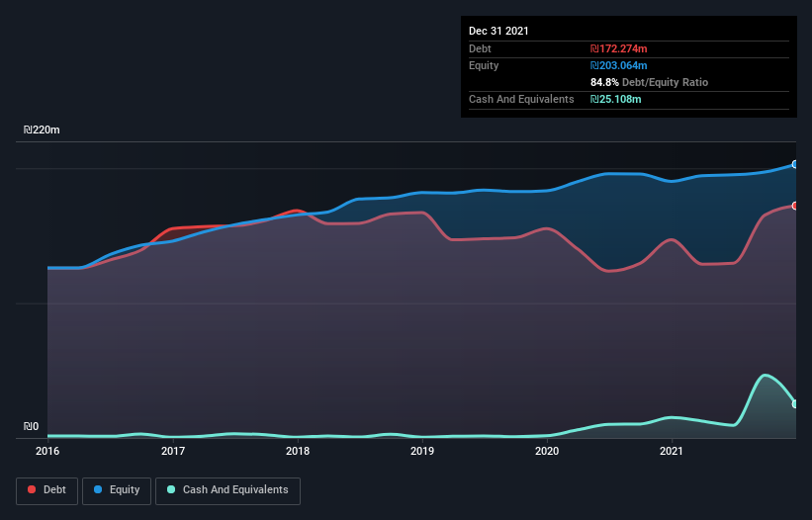Click the ₪0 y-axis label
812x520 pixels.
click(x=31, y=426)
